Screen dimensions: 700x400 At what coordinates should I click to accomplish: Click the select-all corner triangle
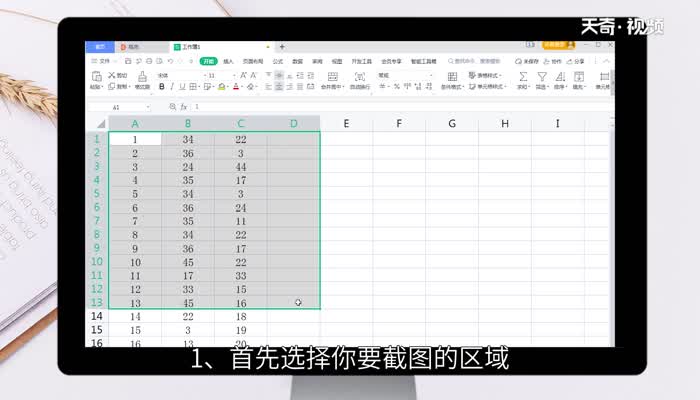pos(100,124)
